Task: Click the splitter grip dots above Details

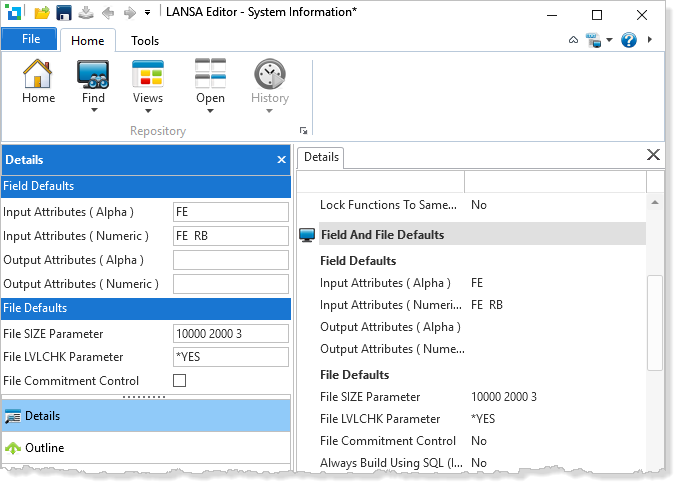Action: [x=144, y=397]
